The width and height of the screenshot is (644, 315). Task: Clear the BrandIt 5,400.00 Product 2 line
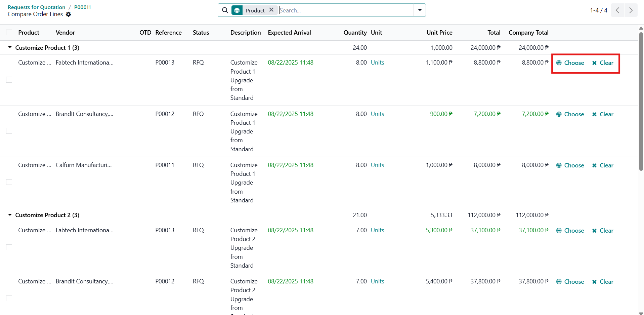603,282
